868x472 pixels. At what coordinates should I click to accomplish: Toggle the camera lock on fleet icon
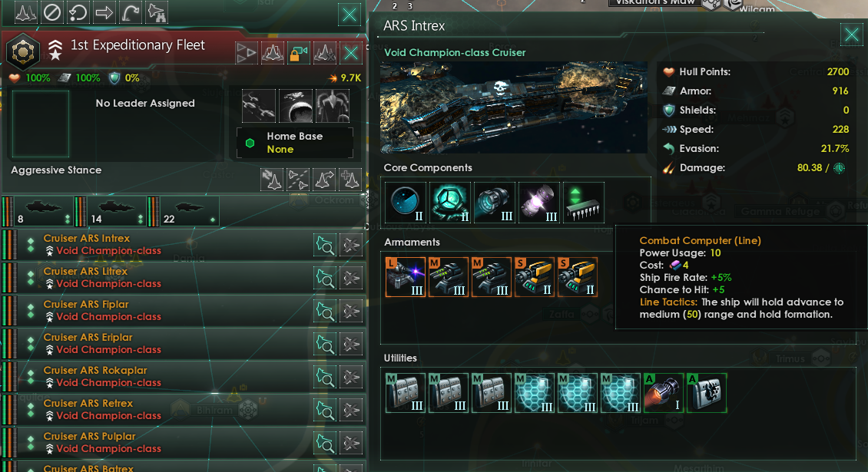299,53
